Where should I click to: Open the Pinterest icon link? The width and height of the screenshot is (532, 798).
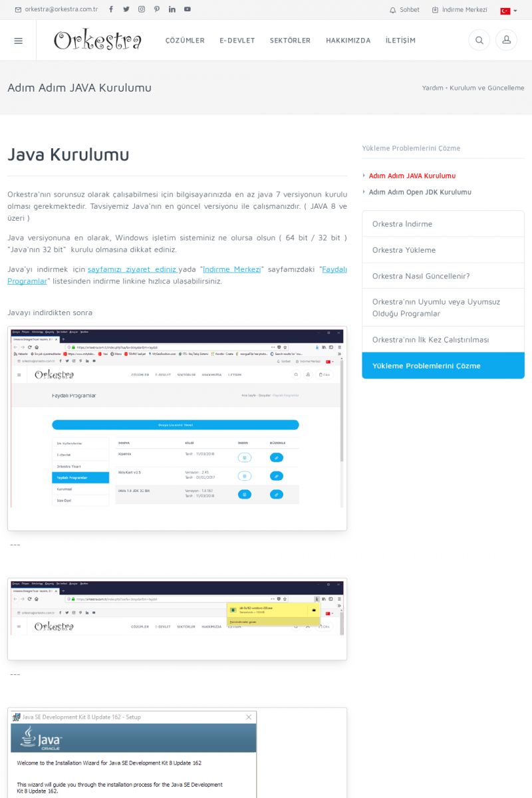pyautogui.click(x=157, y=9)
